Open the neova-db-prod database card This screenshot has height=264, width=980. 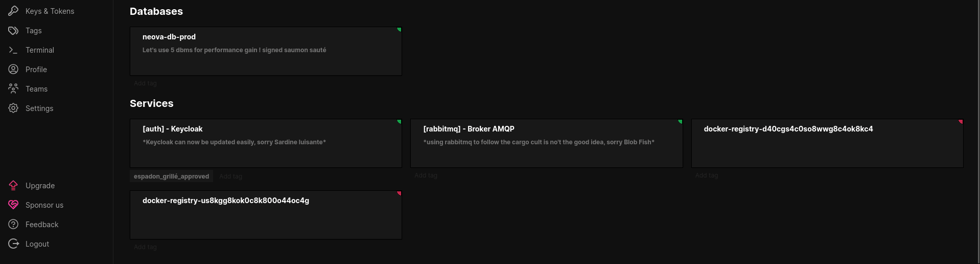[x=266, y=51]
